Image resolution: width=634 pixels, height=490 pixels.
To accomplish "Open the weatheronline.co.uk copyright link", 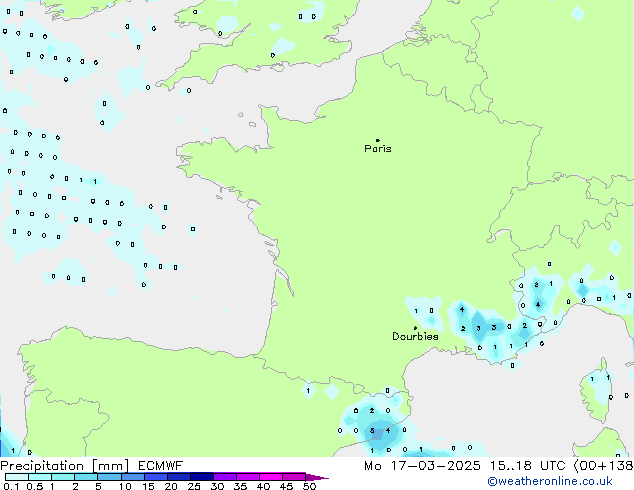I will (x=550, y=481).
